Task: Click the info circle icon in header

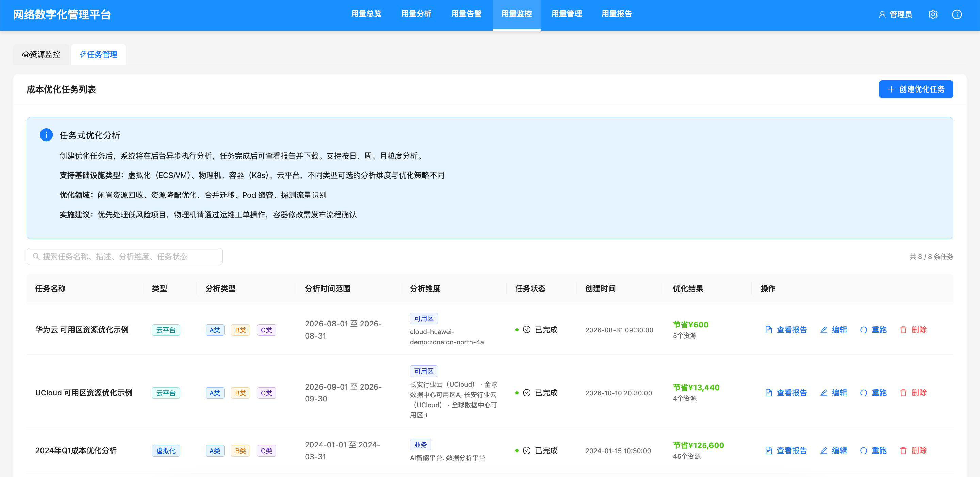Action: (x=957, y=14)
